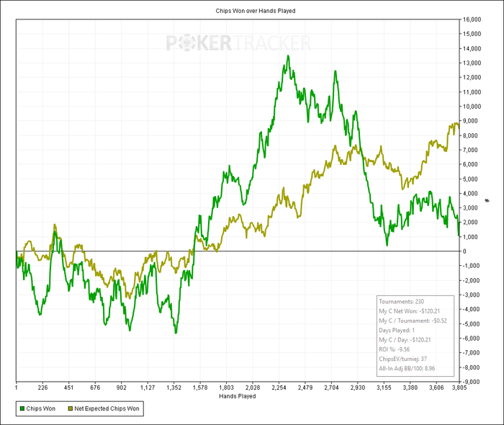Click 'Days Played: 1' in the stats box
Screen dimensions: 504x425
coord(397,330)
